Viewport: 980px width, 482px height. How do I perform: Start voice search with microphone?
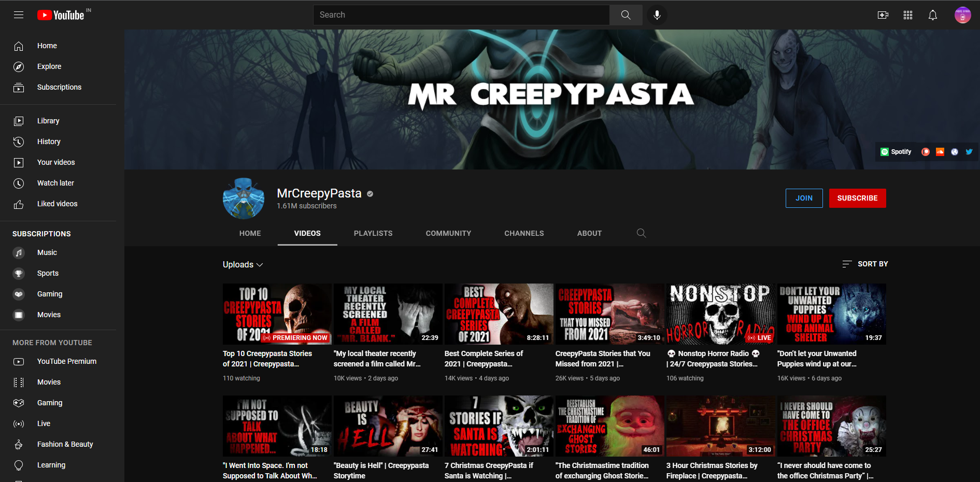tap(657, 15)
